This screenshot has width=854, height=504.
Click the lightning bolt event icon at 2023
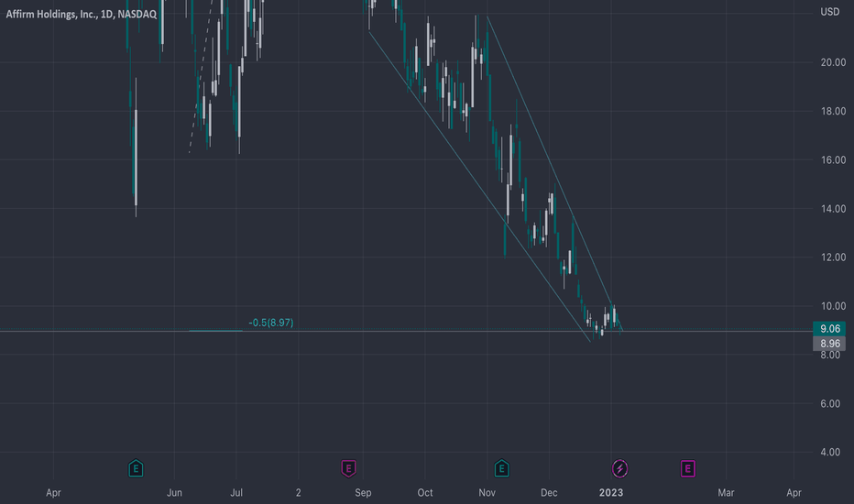(x=619, y=468)
